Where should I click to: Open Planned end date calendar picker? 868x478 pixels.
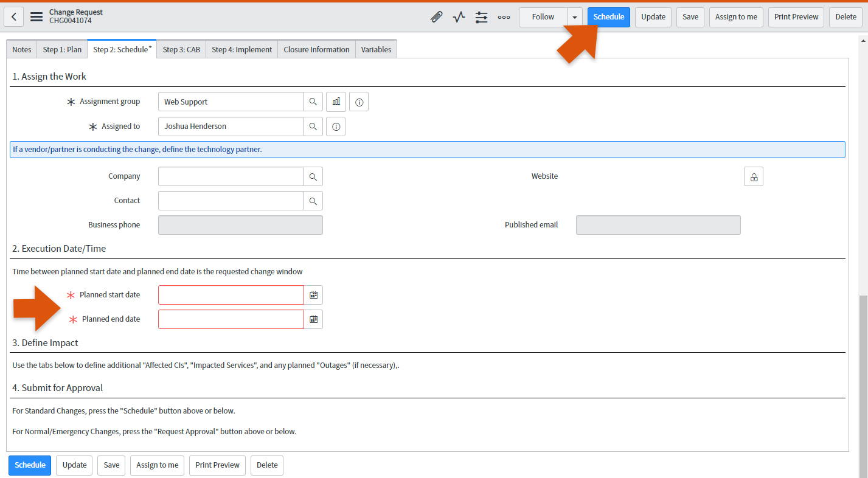tap(313, 319)
